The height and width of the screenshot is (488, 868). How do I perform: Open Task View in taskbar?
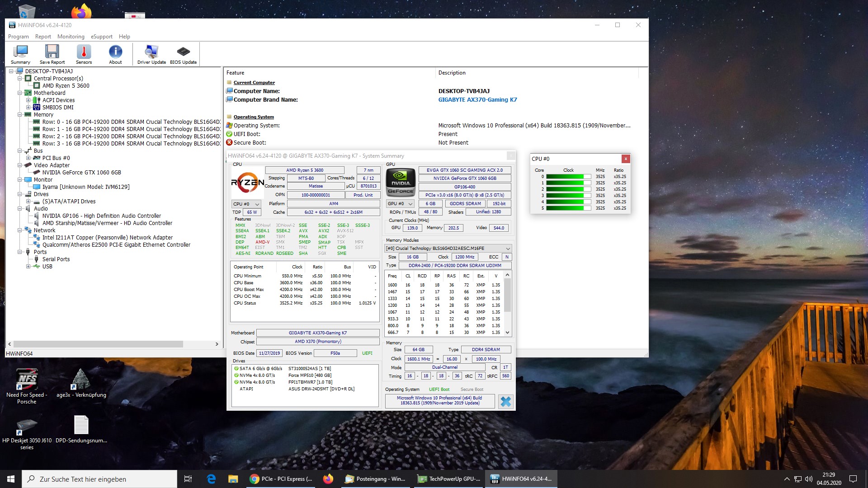(x=188, y=479)
